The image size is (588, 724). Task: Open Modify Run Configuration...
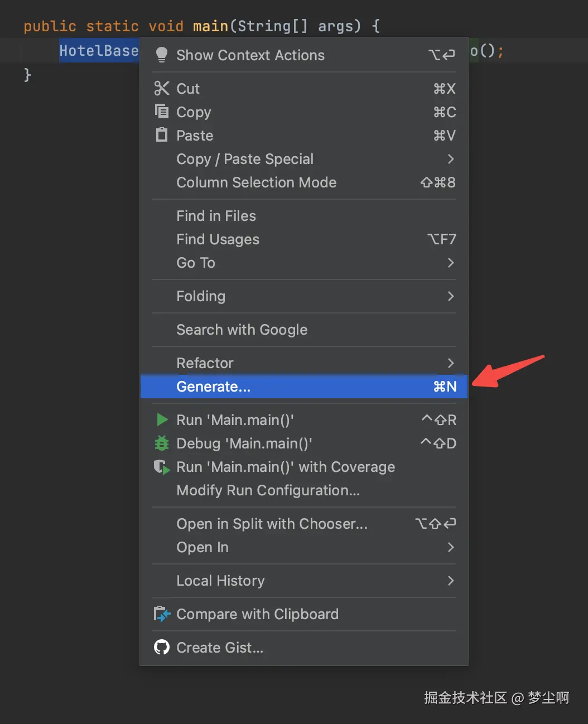click(x=268, y=490)
